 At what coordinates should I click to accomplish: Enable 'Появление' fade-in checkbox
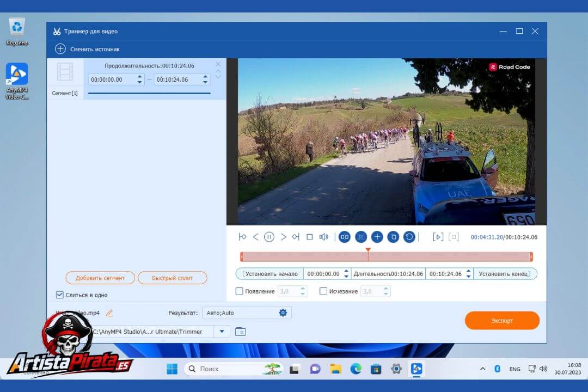pyautogui.click(x=239, y=291)
